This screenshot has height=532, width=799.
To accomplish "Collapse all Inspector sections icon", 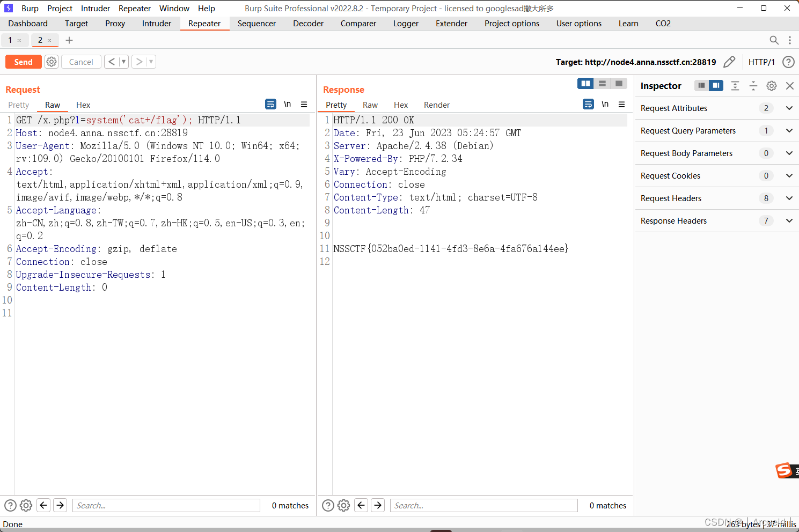I will (753, 86).
